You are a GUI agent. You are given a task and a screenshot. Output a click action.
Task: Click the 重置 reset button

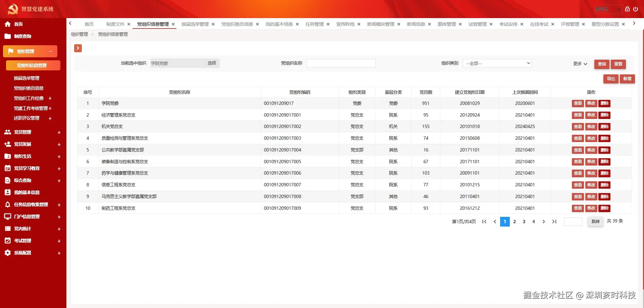(x=618, y=64)
